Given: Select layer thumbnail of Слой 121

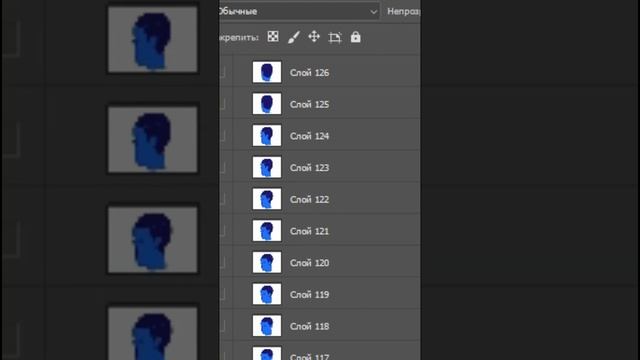Looking at the screenshot, I should click(267, 231).
